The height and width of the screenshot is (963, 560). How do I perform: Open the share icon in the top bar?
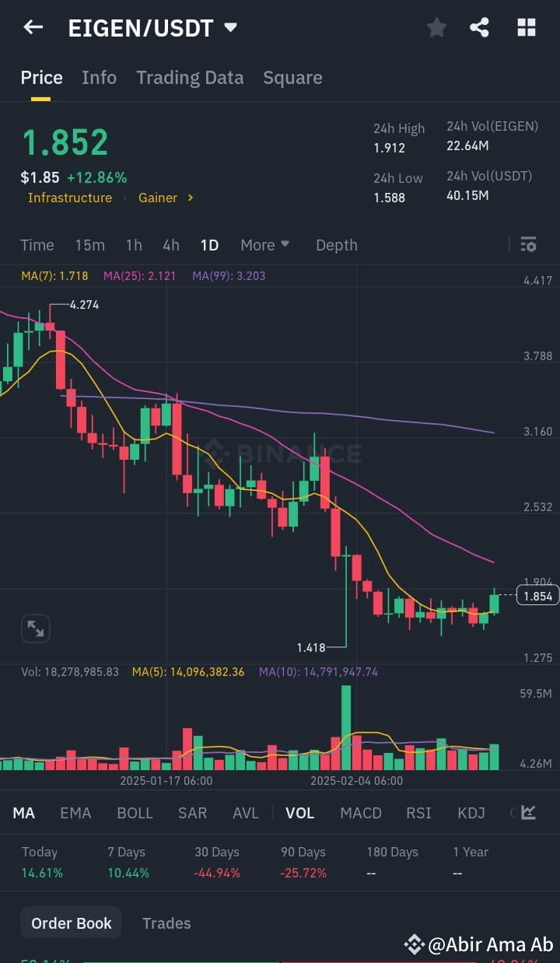479,26
